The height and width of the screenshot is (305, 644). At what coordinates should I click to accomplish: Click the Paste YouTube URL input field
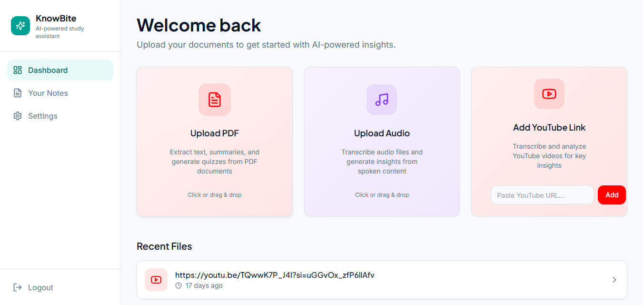(x=542, y=195)
